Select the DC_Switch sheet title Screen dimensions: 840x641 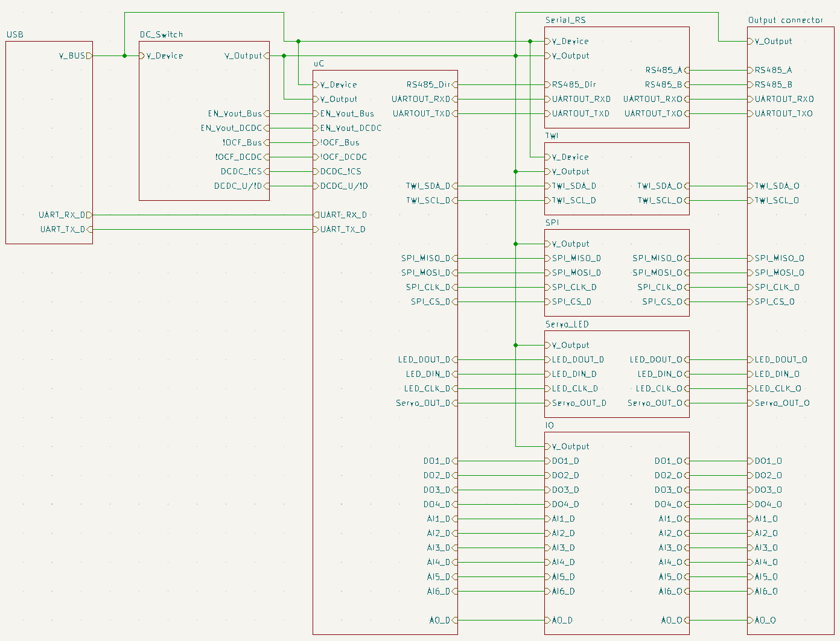click(x=161, y=34)
